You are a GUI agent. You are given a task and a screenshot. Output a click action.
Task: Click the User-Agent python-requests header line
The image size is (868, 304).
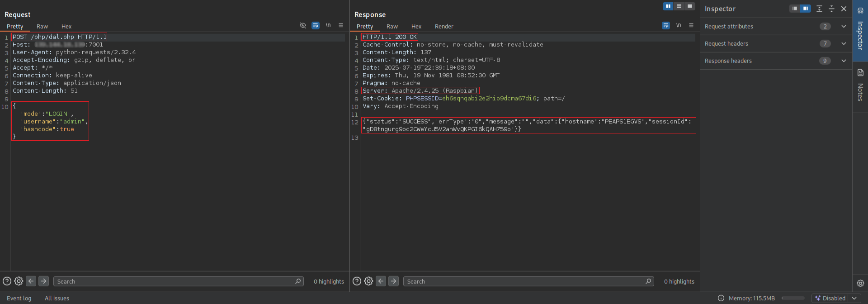point(74,52)
